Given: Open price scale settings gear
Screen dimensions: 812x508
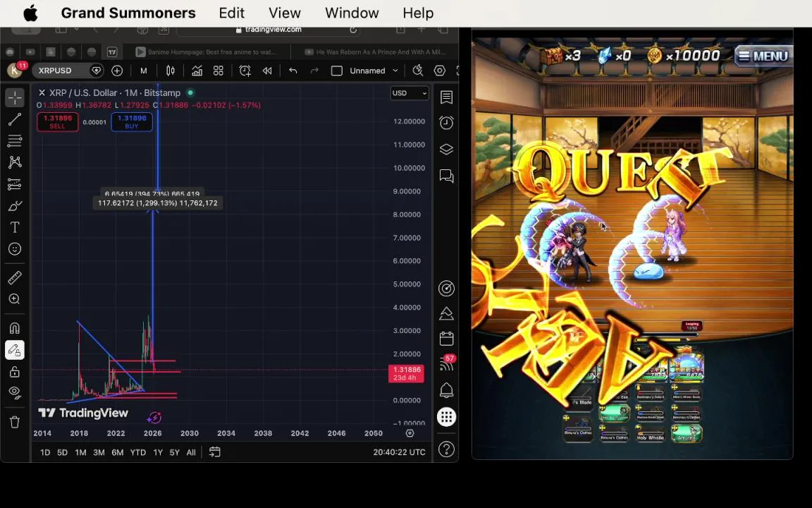Looking at the screenshot, I should (x=410, y=433).
